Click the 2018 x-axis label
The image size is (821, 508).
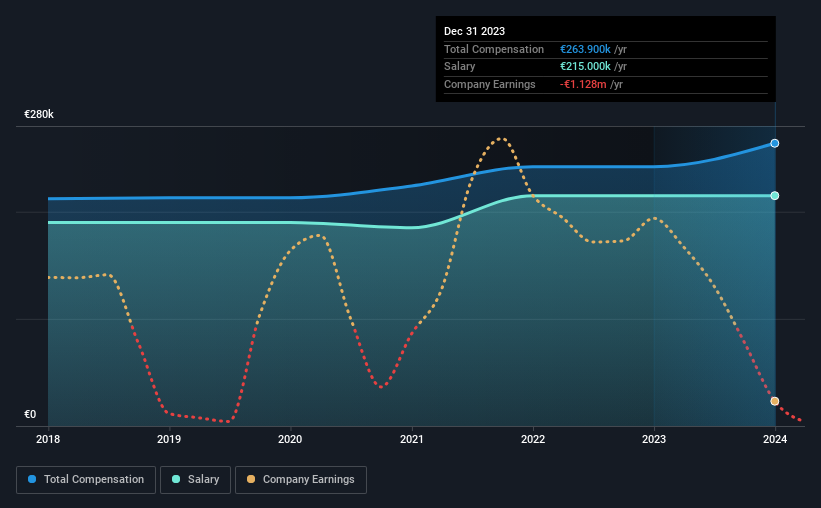tap(48, 439)
